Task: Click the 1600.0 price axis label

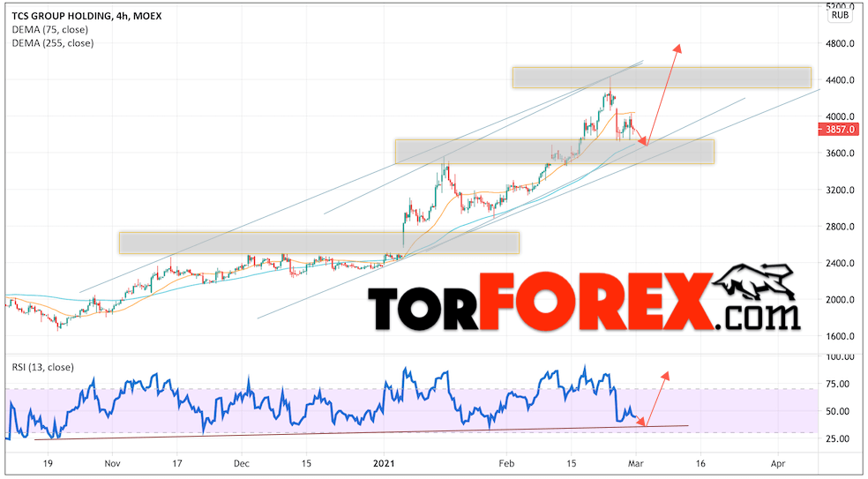Action: pos(840,336)
